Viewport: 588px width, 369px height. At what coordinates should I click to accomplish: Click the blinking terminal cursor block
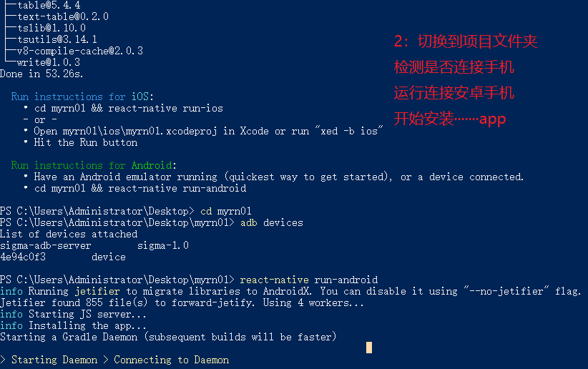[x=369, y=348]
